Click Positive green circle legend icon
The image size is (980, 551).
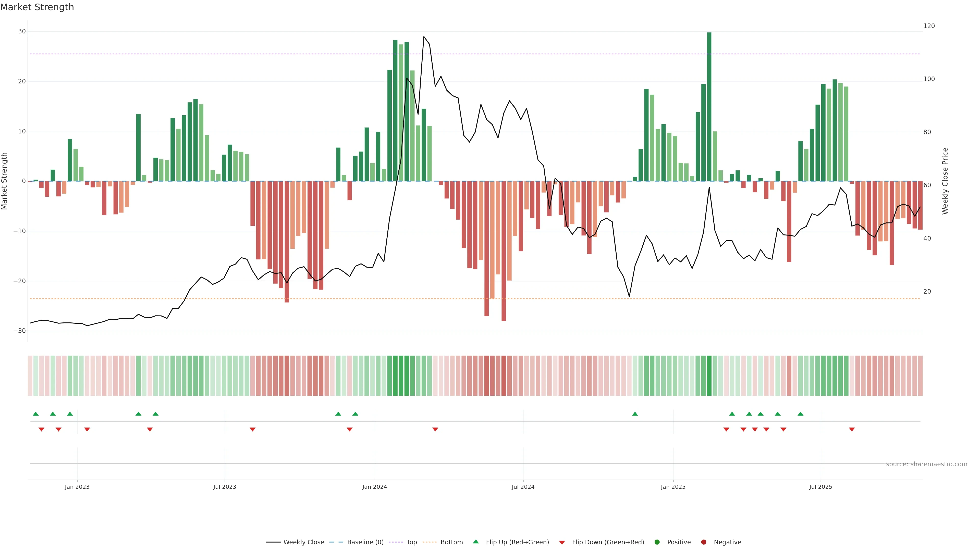click(x=657, y=542)
